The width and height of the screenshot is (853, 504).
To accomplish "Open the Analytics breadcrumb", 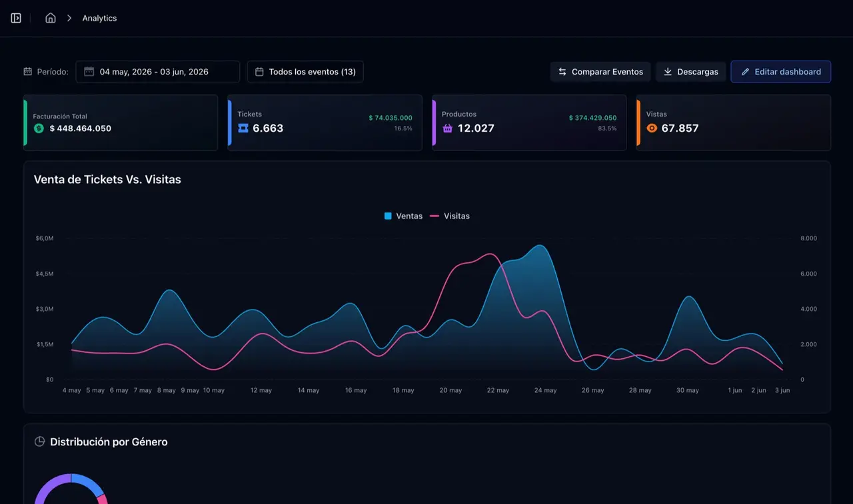I will [99, 18].
